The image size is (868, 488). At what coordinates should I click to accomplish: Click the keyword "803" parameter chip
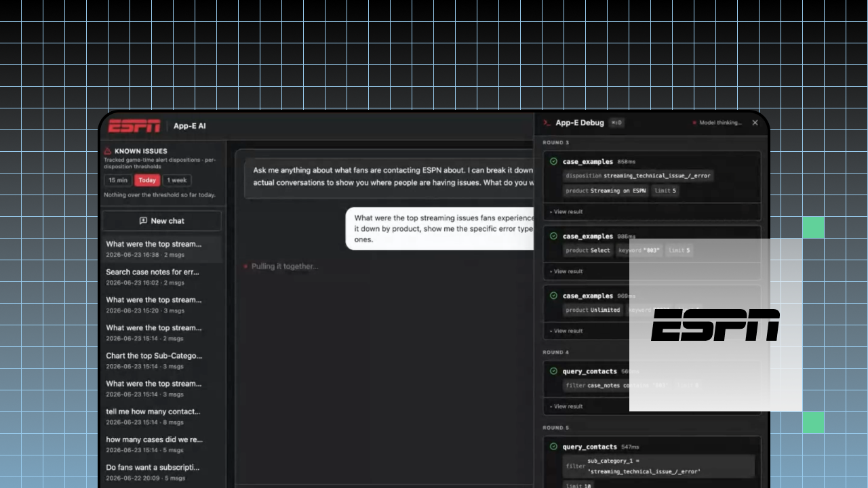[x=639, y=250]
